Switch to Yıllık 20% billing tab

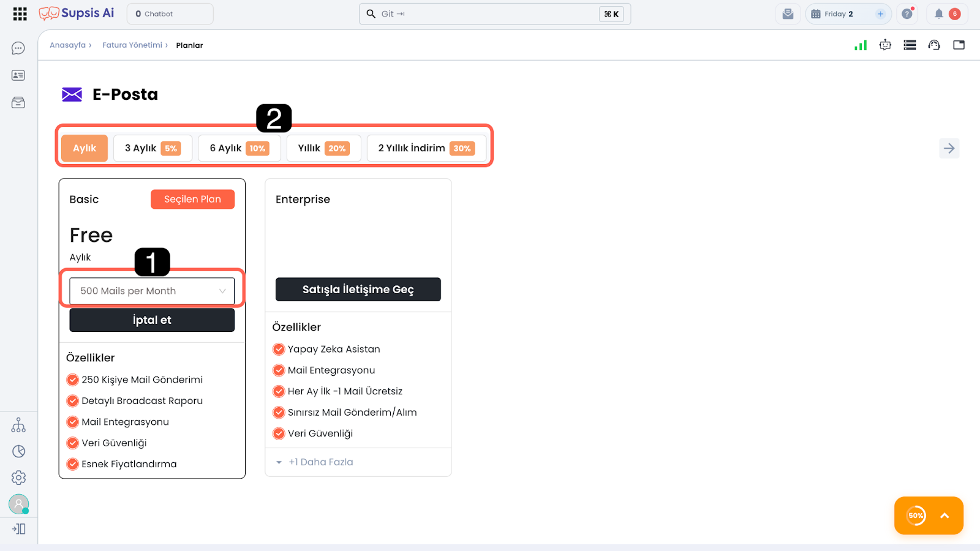(x=323, y=148)
